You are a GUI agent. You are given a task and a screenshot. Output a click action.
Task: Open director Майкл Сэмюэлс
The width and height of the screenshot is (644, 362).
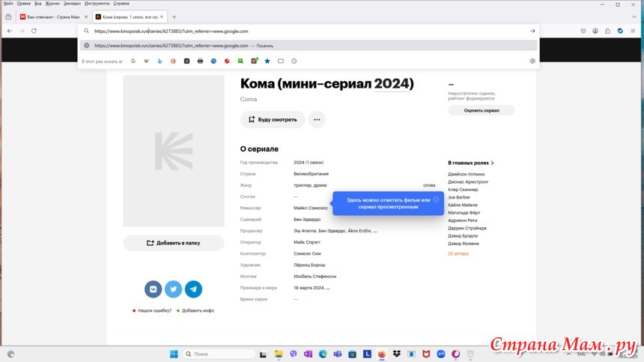tap(311, 208)
